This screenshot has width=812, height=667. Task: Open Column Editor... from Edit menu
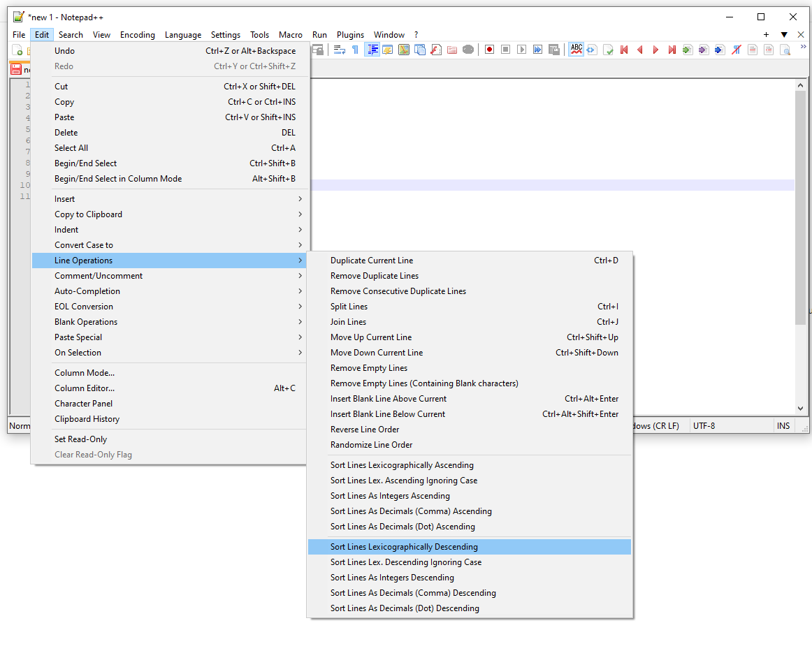(x=169, y=388)
